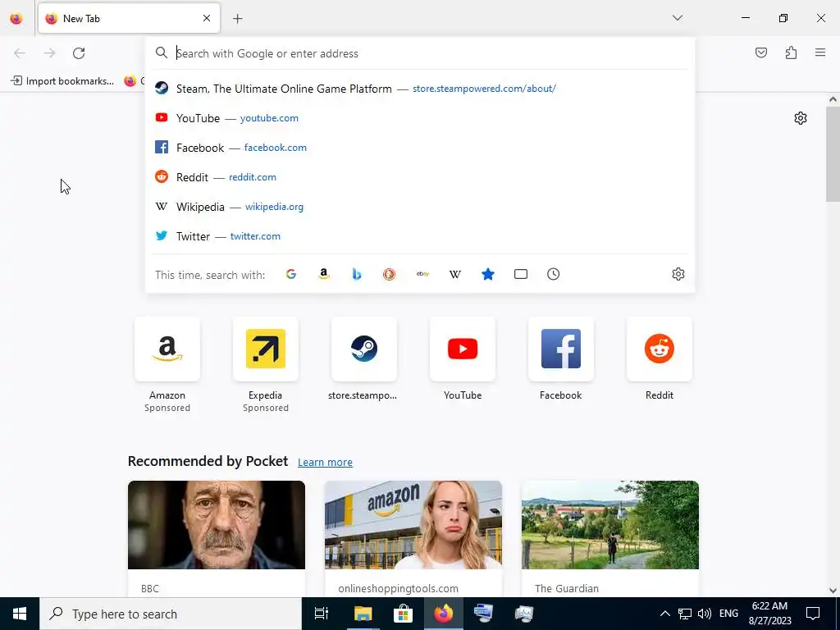Open The Guardian Pocket story card

tap(610, 538)
